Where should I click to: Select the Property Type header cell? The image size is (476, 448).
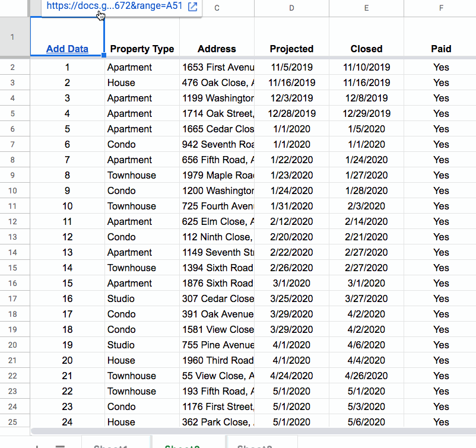coord(142,37)
